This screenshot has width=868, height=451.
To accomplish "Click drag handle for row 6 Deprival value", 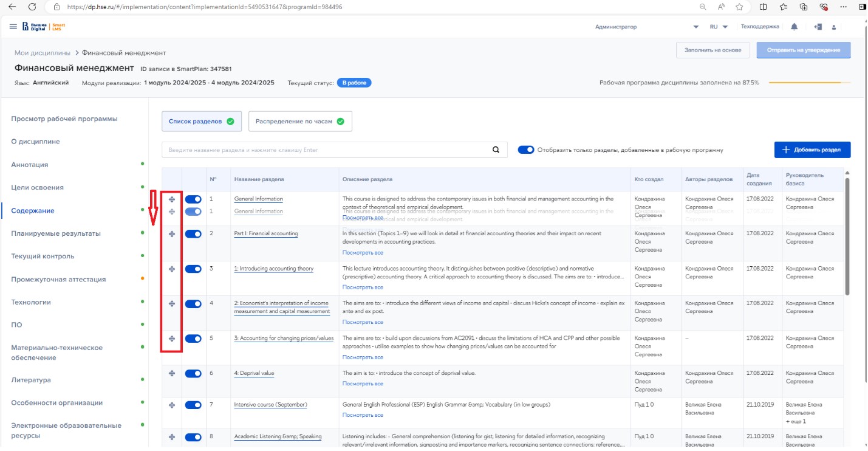I will click(x=172, y=373).
